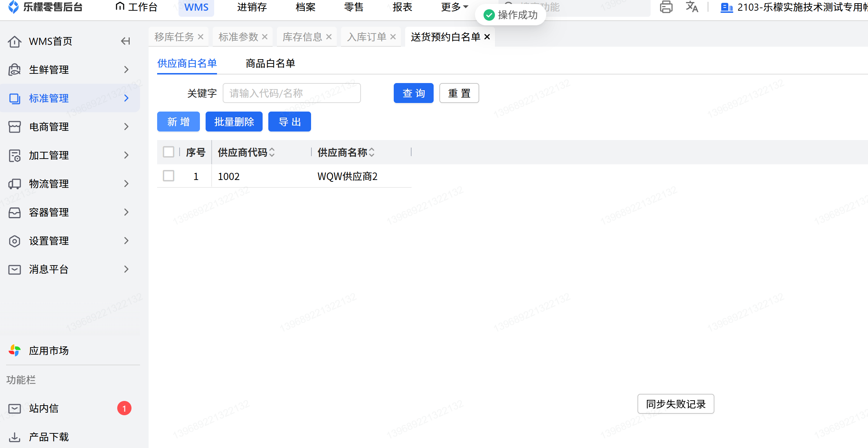The height and width of the screenshot is (448, 868).
Task: Open the 档案 top menu
Action: (x=305, y=7)
